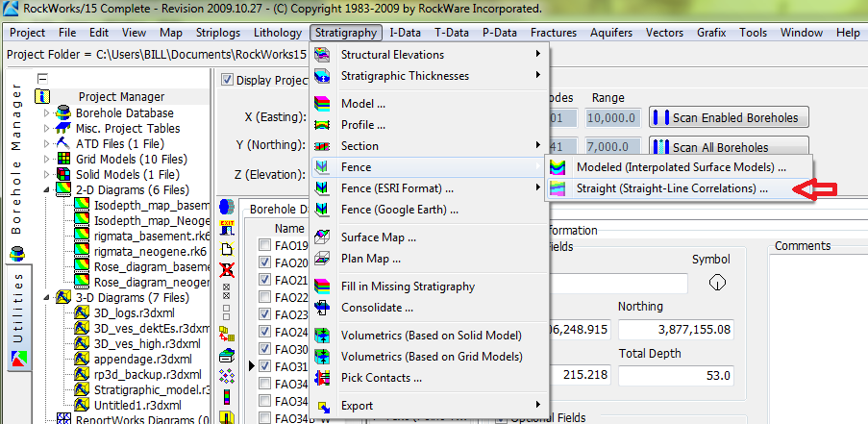Click the file drawer icon in the borehole toolbar
This screenshot has height=424, width=868.
(227, 355)
